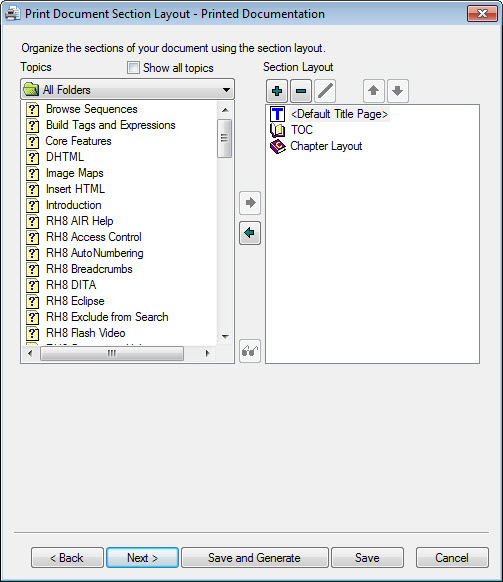Click the topics list vertical scrollbar thumb
The width and height of the screenshot is (503, 582).
tap(225, 138)
